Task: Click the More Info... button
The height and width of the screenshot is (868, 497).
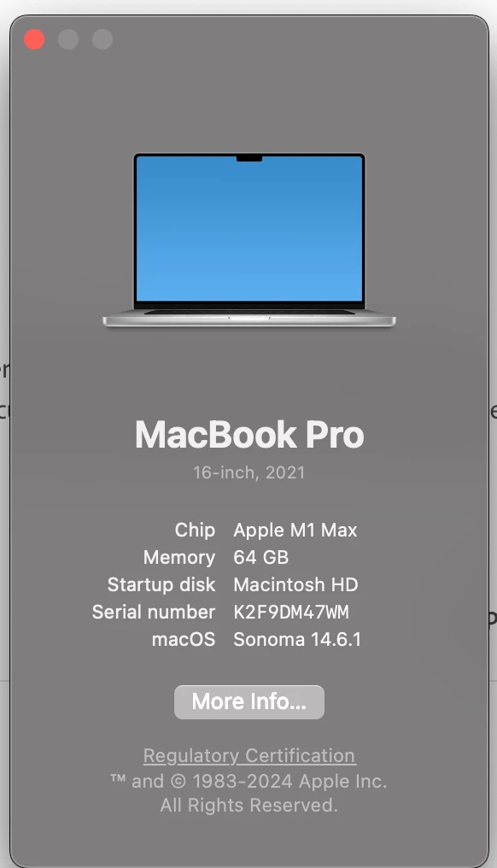Action: [249, 702]
